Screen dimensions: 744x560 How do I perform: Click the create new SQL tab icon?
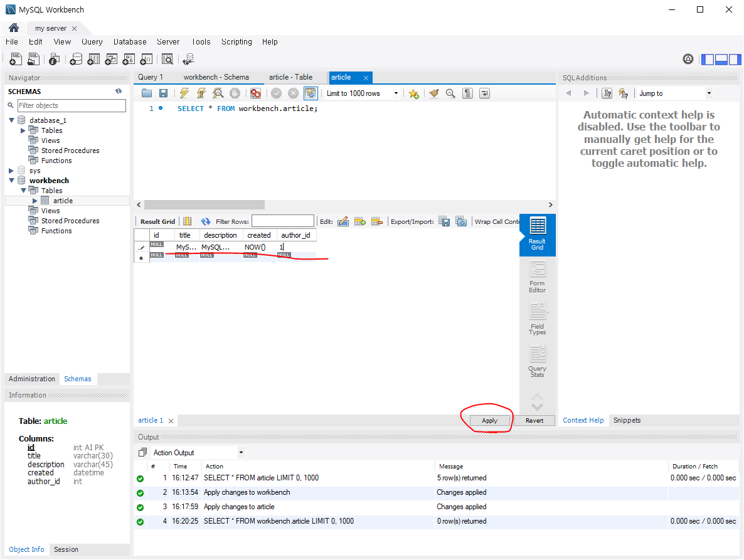16,60
